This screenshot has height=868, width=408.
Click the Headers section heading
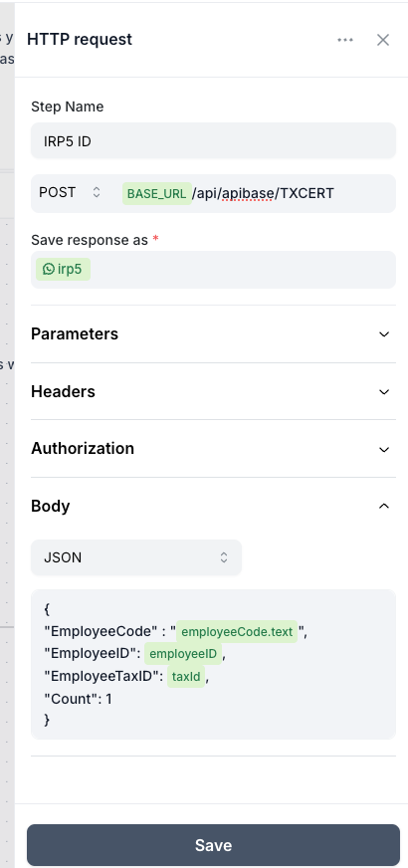click(63, 392)
